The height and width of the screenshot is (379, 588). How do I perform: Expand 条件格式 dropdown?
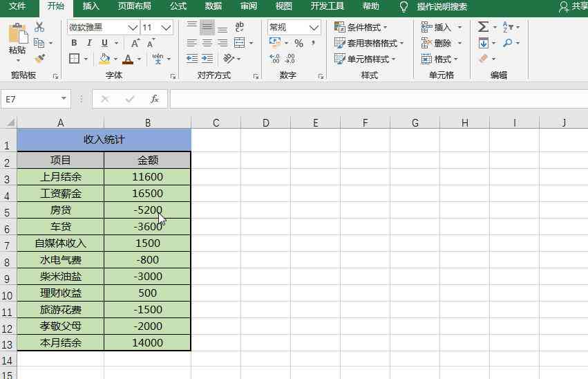point(386,28)
